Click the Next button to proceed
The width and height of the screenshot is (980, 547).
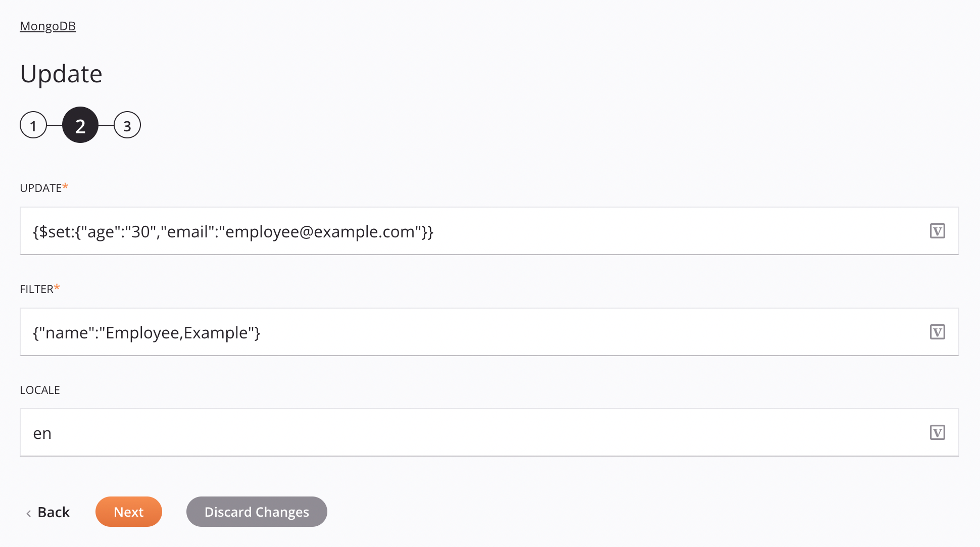point(128,511)
